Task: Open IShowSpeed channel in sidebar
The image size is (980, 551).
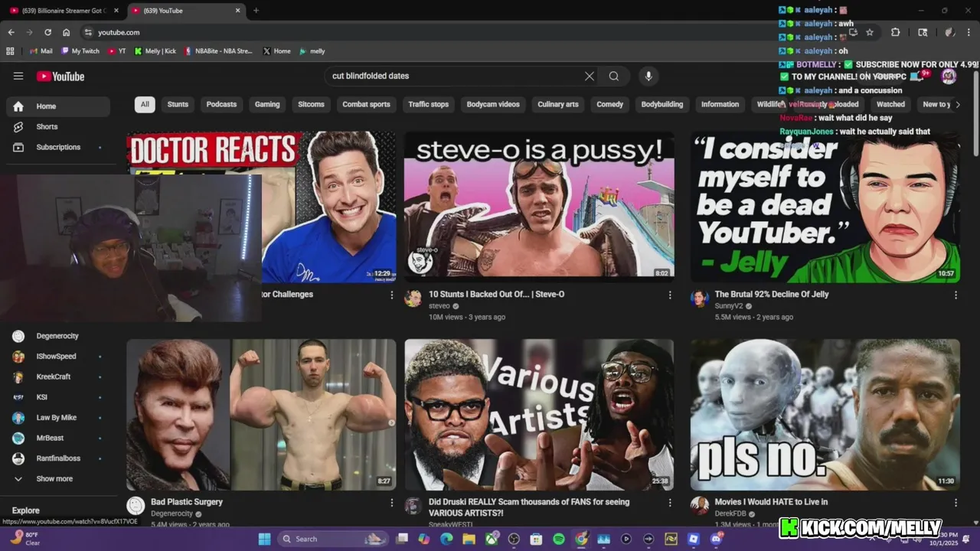Action: pos(57,357)
